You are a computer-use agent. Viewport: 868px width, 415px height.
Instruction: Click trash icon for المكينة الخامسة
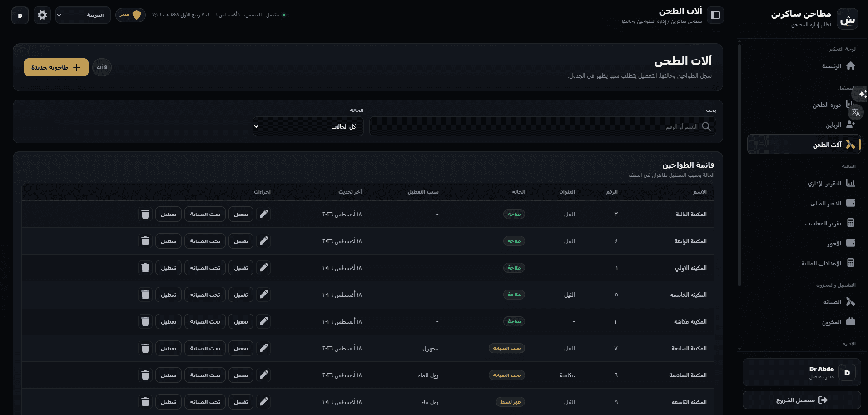point(145,295)
